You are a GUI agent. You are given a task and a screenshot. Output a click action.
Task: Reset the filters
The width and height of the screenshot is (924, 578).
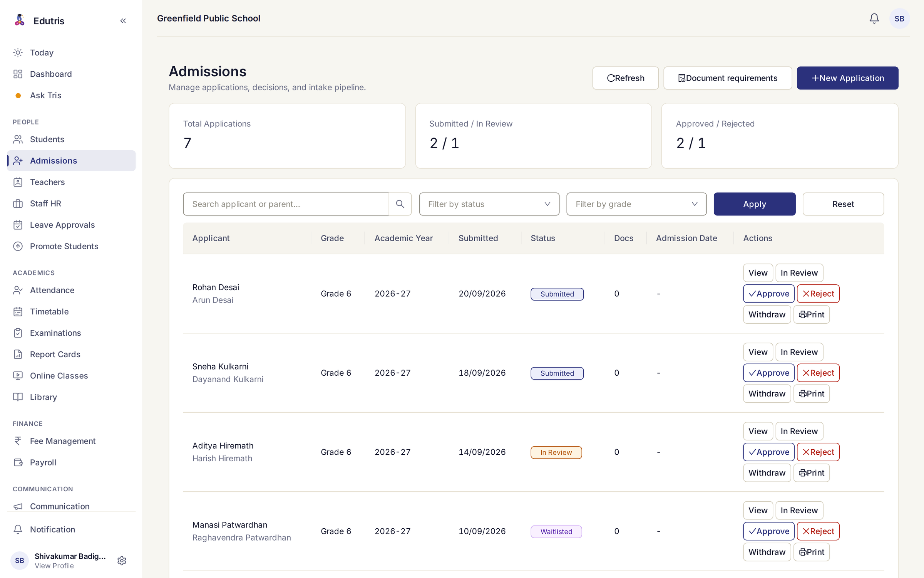843,204
